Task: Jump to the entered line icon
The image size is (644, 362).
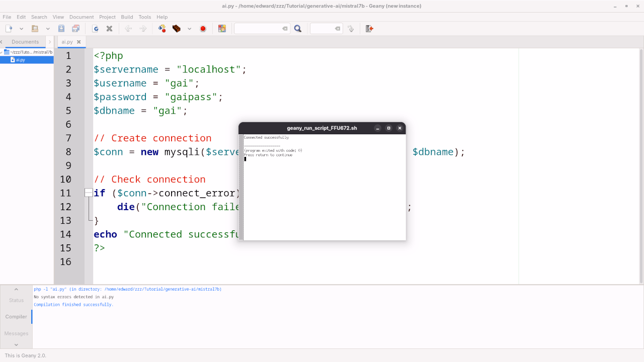Action: (x=351, y=29)
